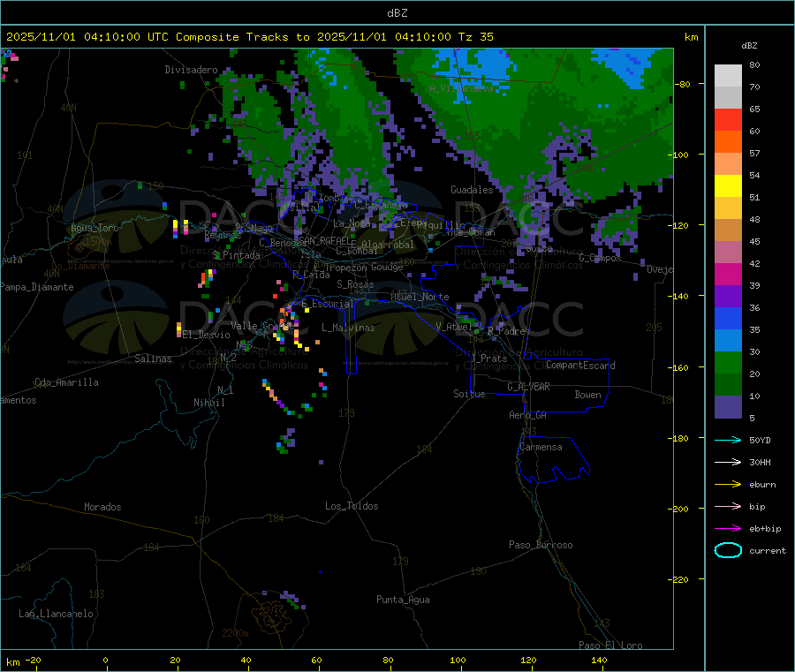Click the magenta eb+bip arrow legend icon
The width and height of the screenshot is (795, 672).
(x=728, y=528)
